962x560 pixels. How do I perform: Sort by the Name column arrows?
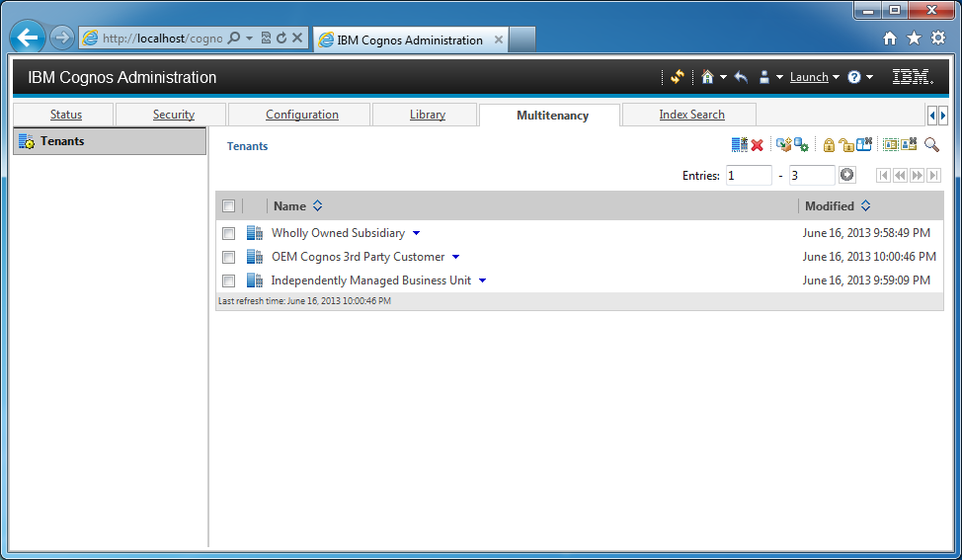(317, 206)
